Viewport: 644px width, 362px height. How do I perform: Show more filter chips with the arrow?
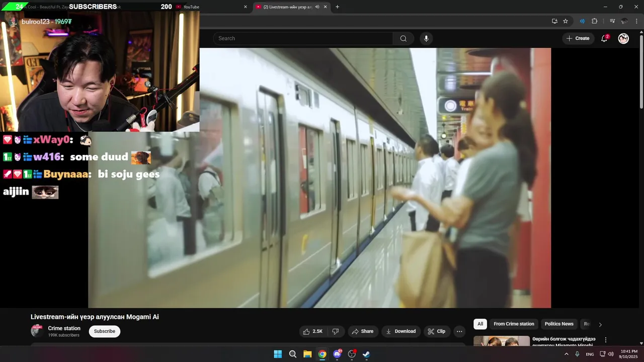tap(600, 325)
